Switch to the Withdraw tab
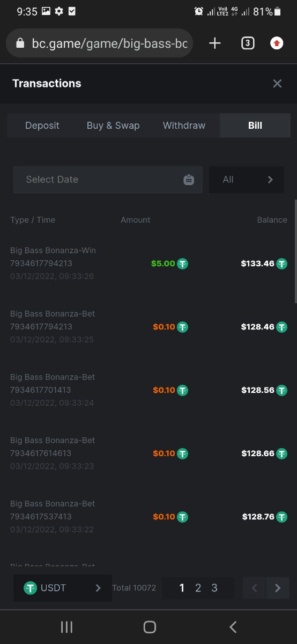297x644 pixels. click(x=184, y=126)
